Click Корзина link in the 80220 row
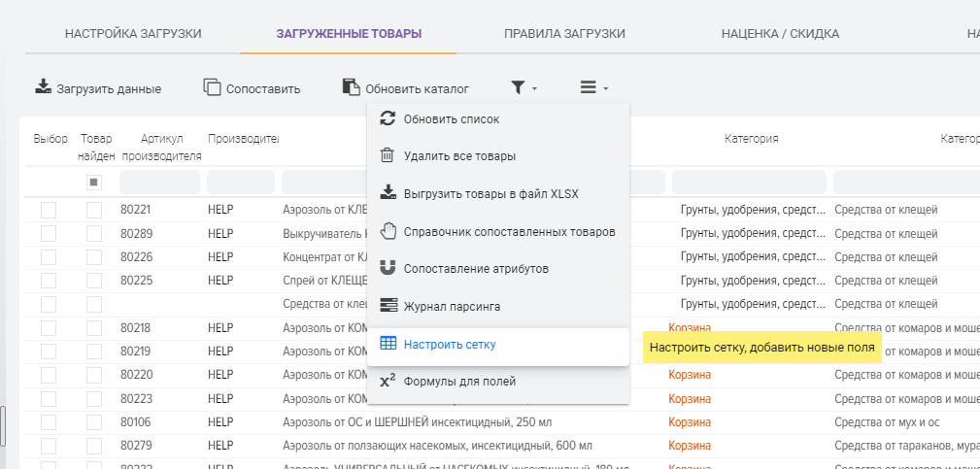 pos(690,375)
